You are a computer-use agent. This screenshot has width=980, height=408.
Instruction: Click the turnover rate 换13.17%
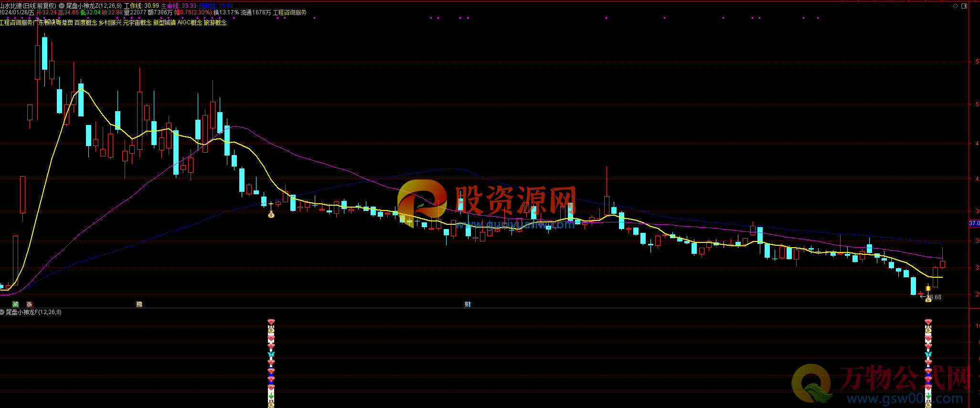[226, 12]
